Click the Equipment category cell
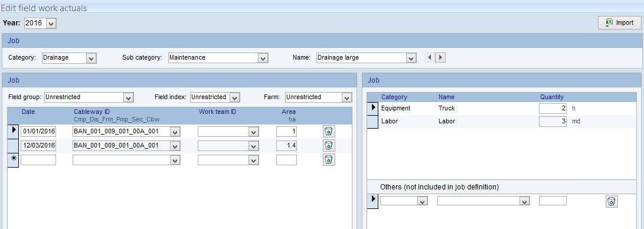Viewport: 644px width, 229px height. pos(395,109)
